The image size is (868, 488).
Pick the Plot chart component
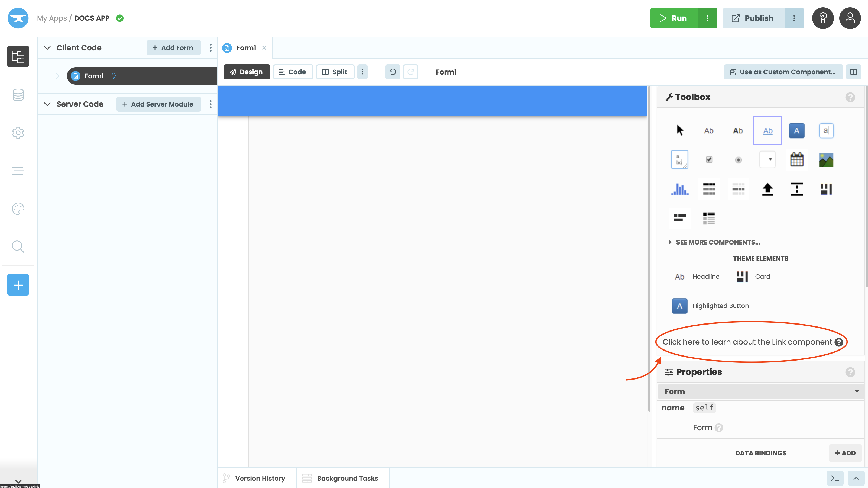tap(679, 189)
